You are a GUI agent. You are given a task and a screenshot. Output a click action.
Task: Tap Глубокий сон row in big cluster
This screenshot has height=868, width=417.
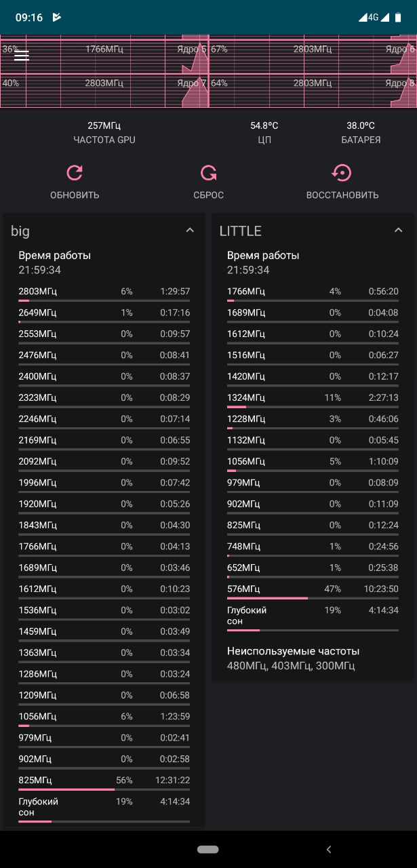104,808
